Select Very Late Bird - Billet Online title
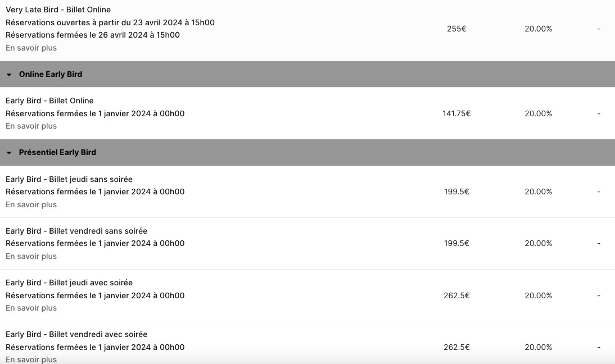The image size is (615, 364). click(x=58, y=10)
